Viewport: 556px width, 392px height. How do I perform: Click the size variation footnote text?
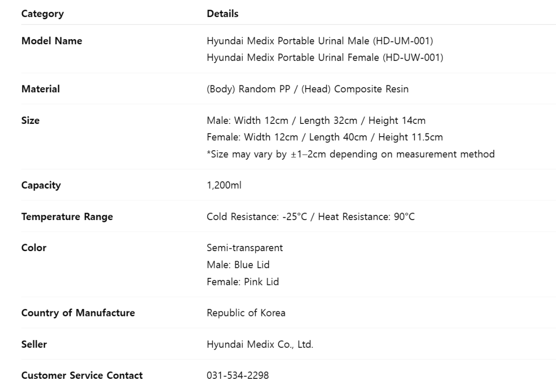(351, 154)
